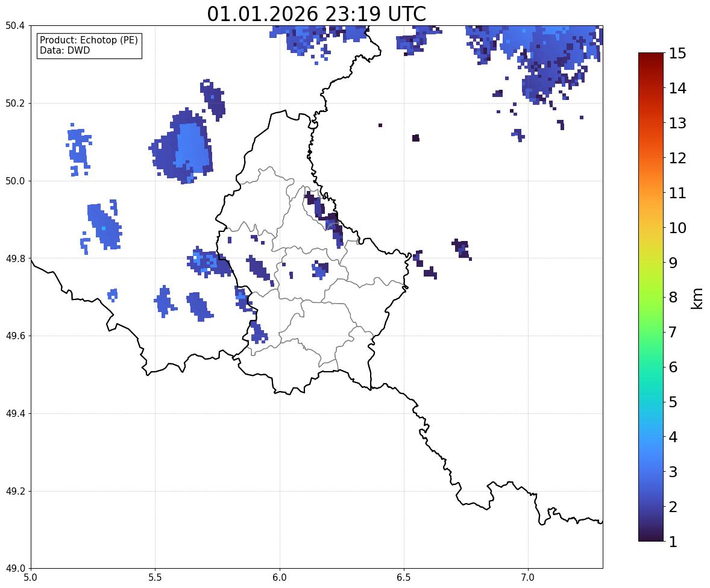Click the colorbar tick label 15
The height and width of the screenshot is (588, 710).
pyautogui.click(x=677, y=54)
